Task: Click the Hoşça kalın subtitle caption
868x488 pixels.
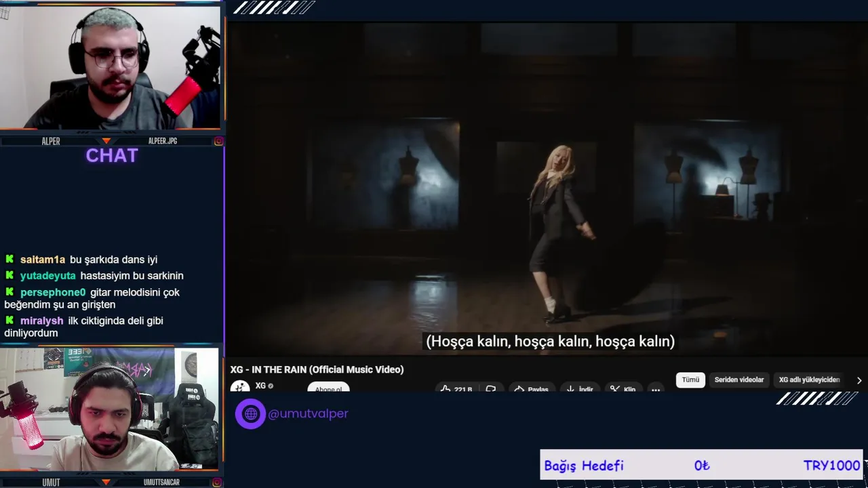Action: point(550,341)
